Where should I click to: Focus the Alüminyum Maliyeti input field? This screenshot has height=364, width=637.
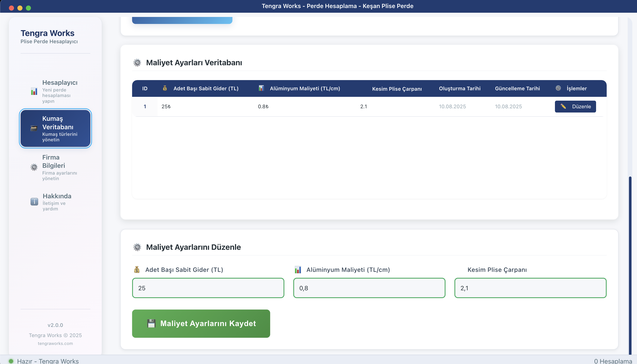pos(369,288)
